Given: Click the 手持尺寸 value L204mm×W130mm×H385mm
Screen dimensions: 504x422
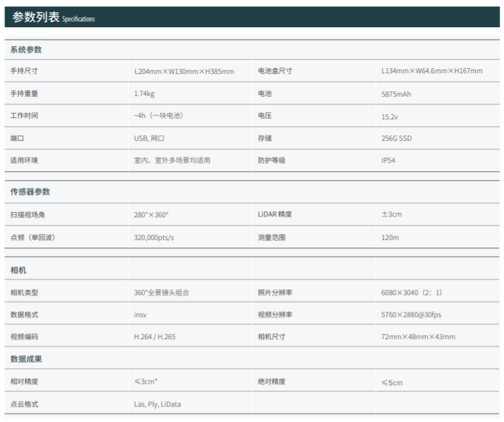Looking at the screenshot, I should [x=184, y=71].
